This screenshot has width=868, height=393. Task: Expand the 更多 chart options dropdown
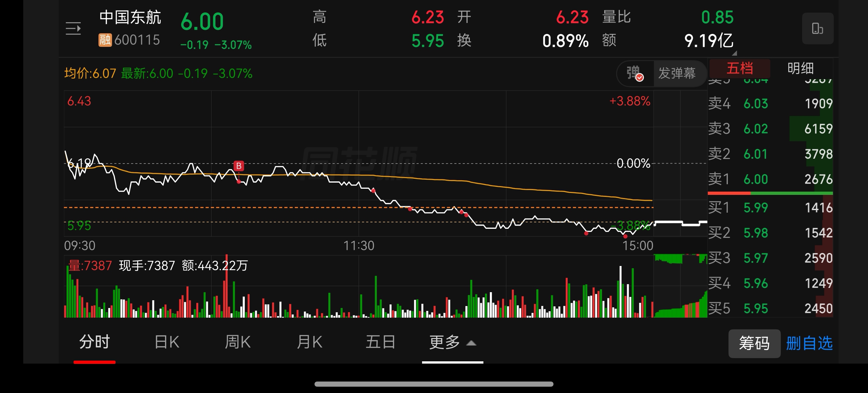pos(452,342)
